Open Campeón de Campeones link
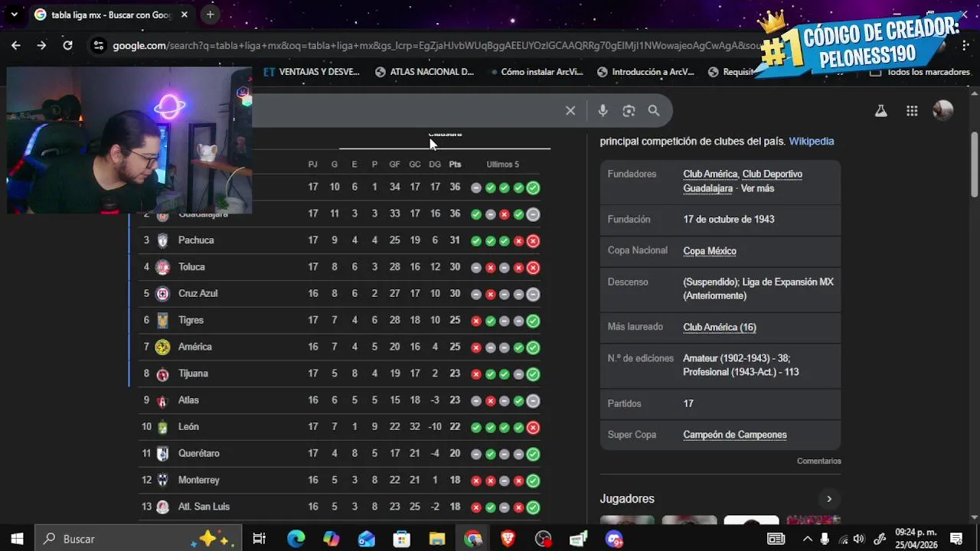This screenshot has height=551, width=980. pyautogui.click(x=735, y=435)
